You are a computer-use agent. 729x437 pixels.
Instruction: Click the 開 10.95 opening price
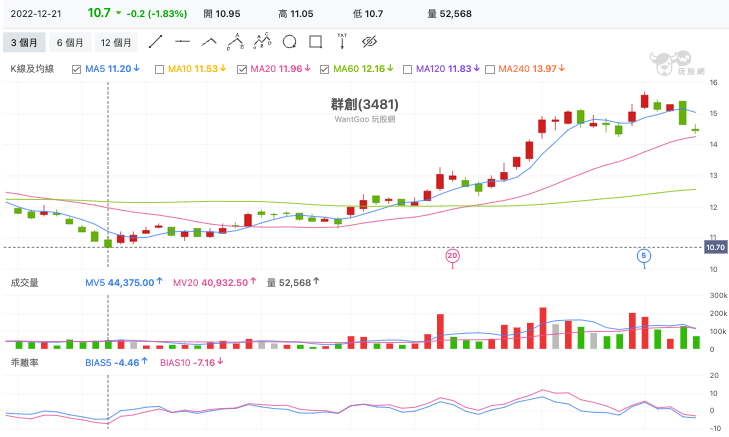click(x=222, y=14)
